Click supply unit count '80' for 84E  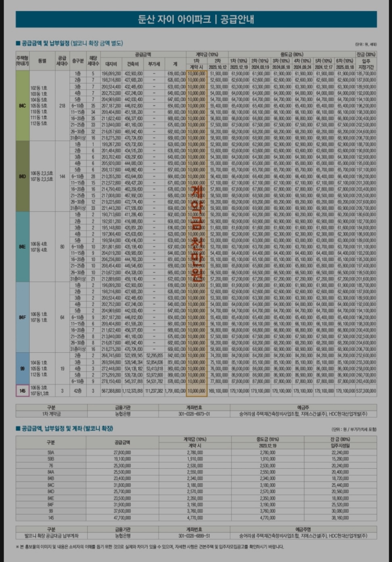62,247
